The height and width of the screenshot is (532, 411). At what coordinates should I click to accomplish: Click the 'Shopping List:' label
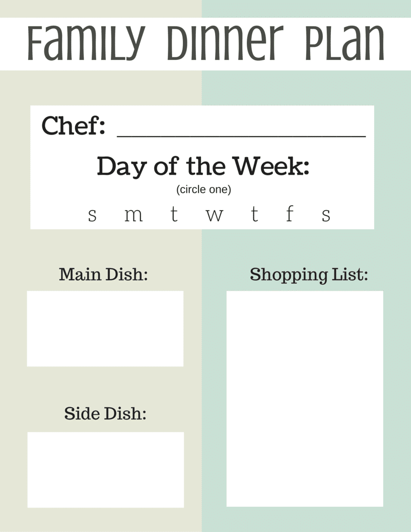pyautogui.click(x=309, y=275)
